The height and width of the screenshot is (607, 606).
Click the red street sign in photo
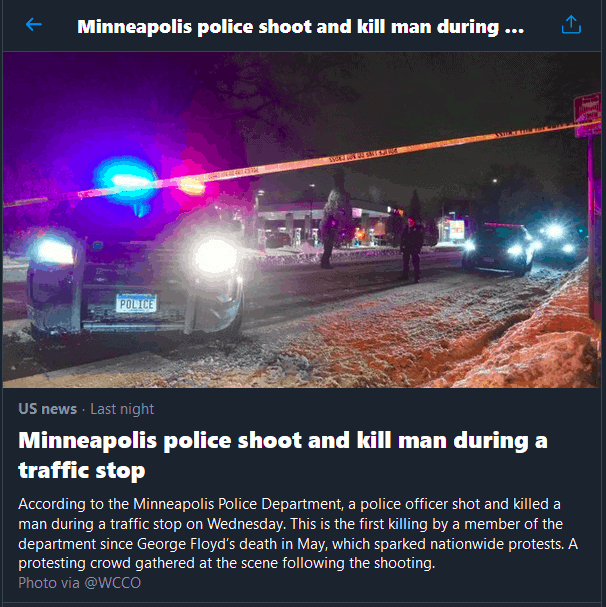587,115
